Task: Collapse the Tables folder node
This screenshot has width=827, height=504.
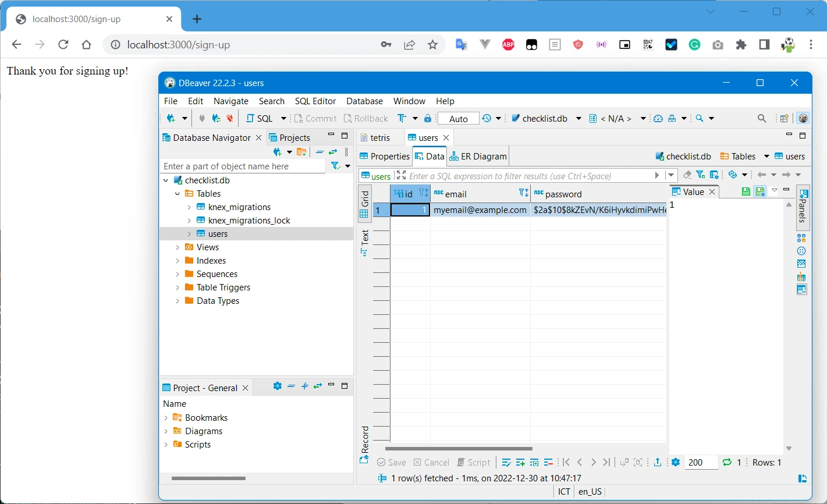Action: pyautogui.click(x=178, y=194)
